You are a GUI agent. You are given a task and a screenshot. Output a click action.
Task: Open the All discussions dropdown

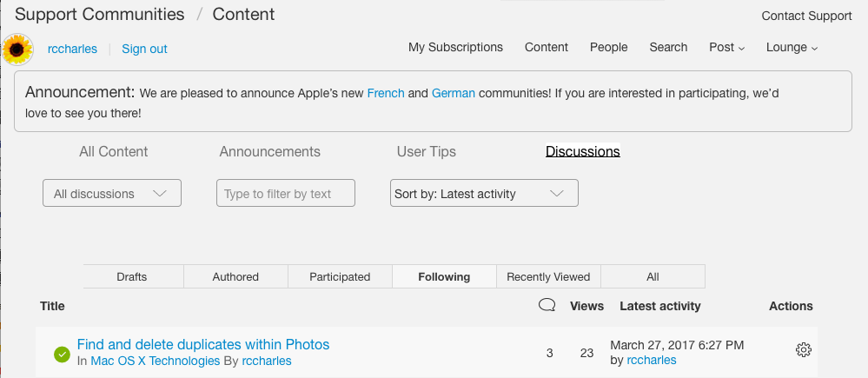pos(112,194)
